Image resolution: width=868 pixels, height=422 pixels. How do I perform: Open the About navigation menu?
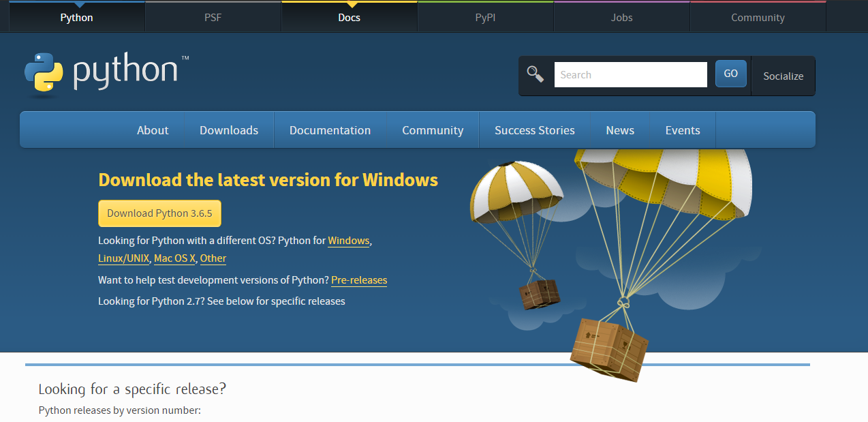pyautogui.click(x=153, y=130)
